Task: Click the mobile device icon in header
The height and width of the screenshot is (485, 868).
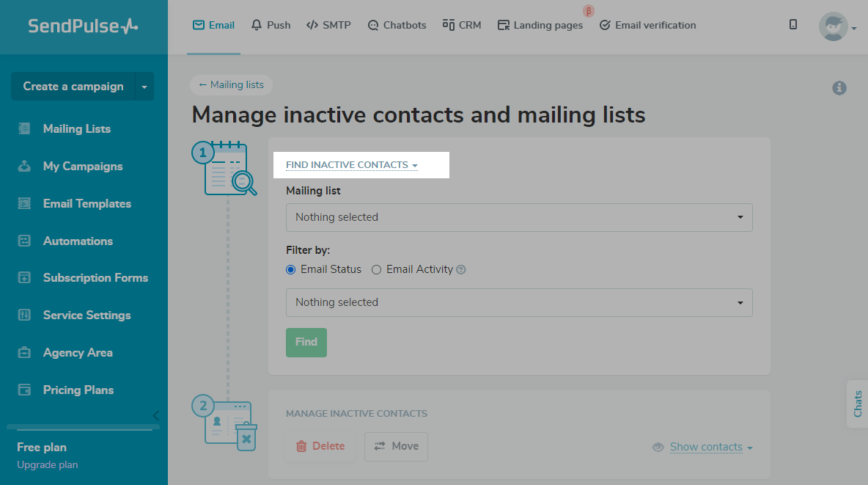Action: (793, 25)
